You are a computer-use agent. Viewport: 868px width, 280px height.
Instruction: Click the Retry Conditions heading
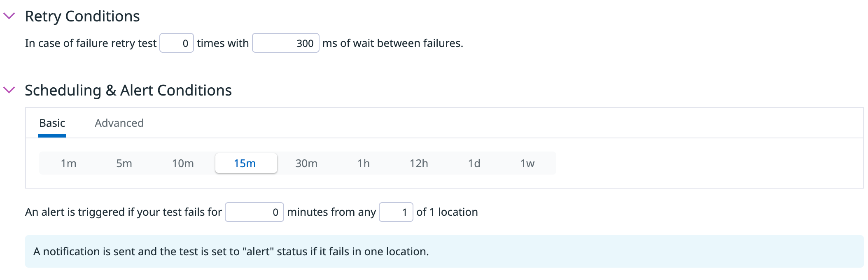(x=82, y=16)
